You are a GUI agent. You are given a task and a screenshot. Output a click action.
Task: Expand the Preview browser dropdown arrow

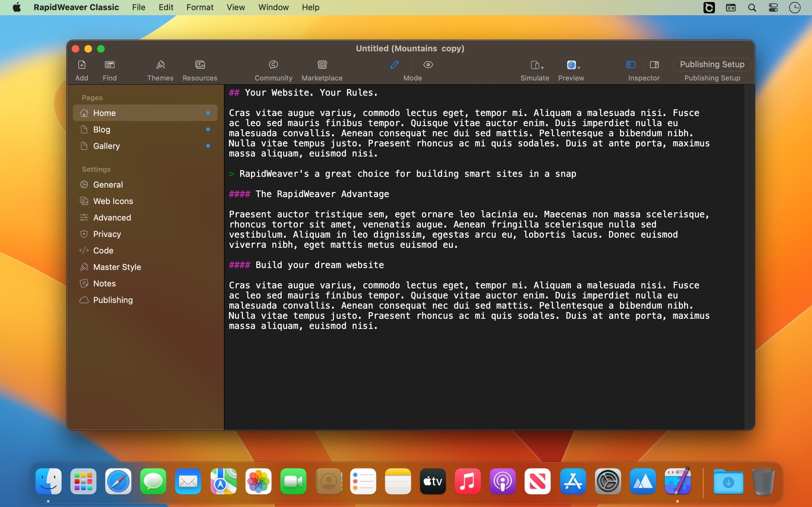point(579,67)
